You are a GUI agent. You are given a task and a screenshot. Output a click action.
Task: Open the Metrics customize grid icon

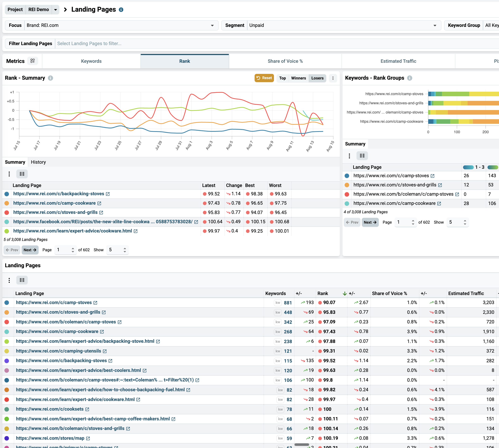pyautogui.click(x=33, y=61)
